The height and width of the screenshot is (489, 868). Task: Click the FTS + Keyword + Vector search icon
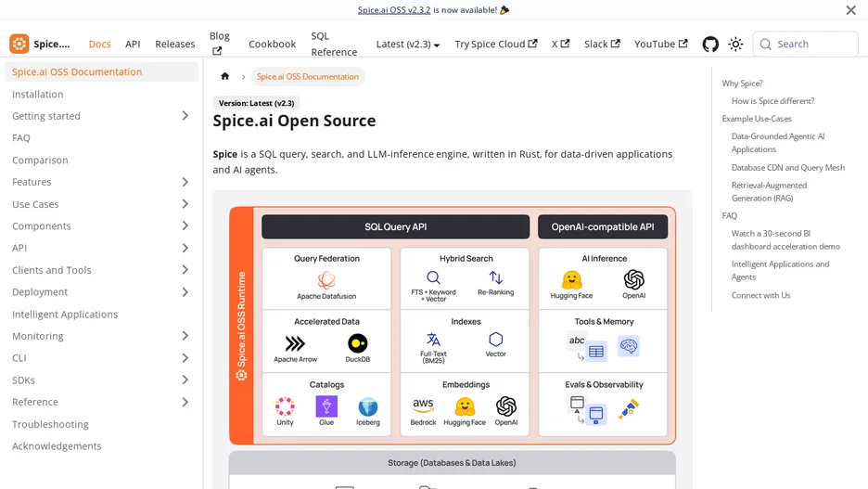click(433, 277)
